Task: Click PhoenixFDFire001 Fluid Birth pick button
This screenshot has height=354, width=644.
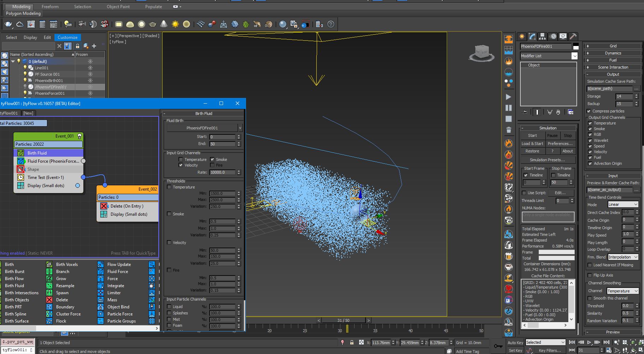Action: (x=202, y=128)
